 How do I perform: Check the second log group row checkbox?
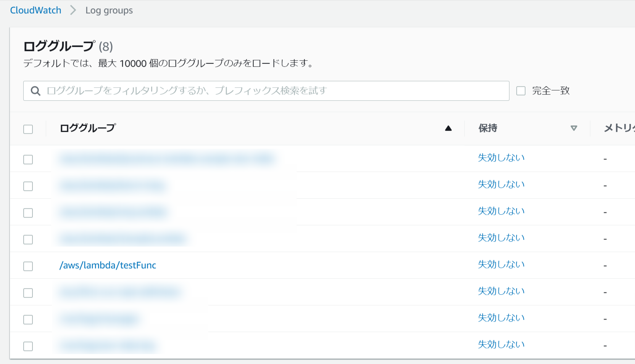pyautogui.click(x=28, y=186)
